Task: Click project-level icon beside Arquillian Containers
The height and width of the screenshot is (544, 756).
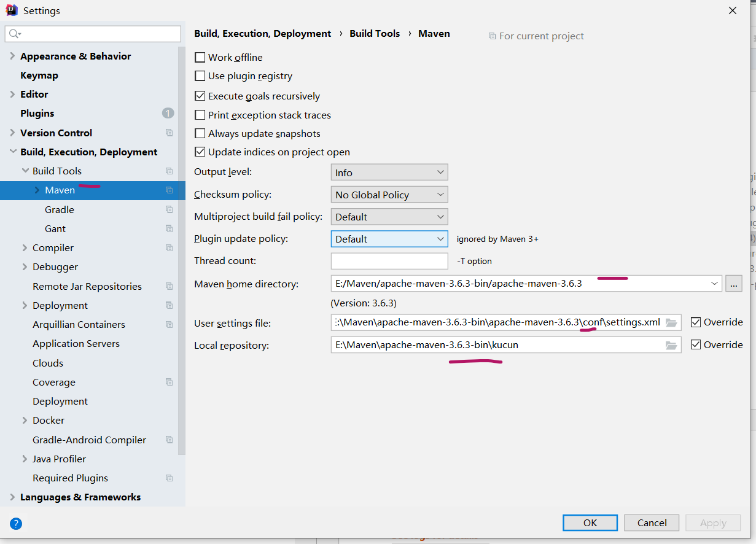Action: click(x=169, y=324)
